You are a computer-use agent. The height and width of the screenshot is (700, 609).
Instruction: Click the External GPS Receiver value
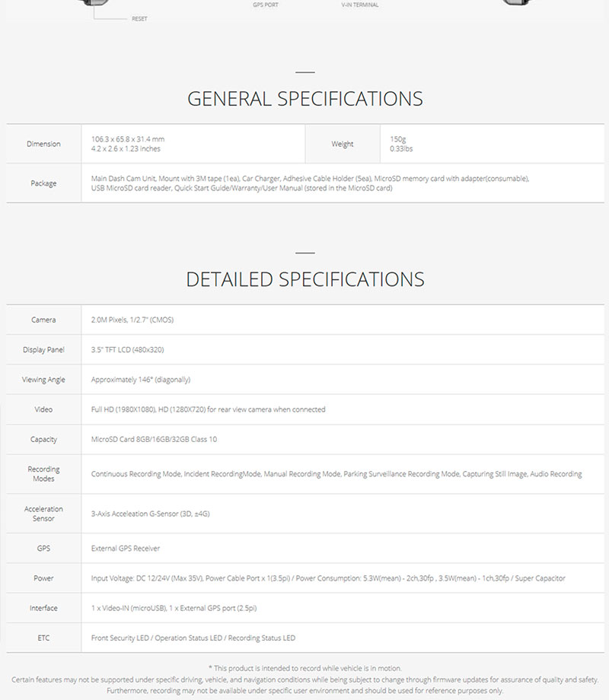click(126, 548)
